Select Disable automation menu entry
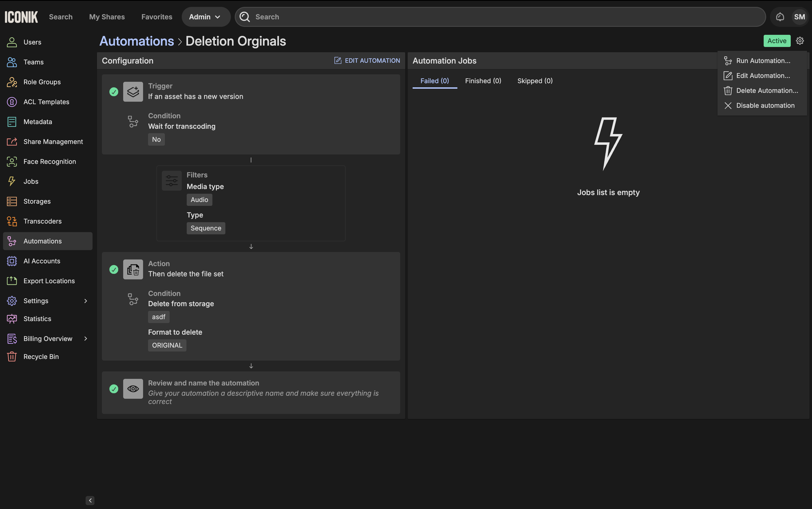This screenshot has width=812, height=509. point(765,105)
